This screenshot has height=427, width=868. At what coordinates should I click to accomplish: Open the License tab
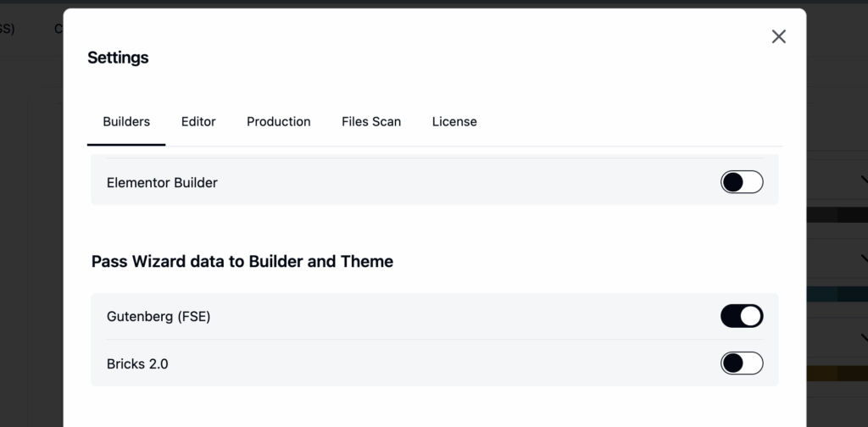(454, 122)
